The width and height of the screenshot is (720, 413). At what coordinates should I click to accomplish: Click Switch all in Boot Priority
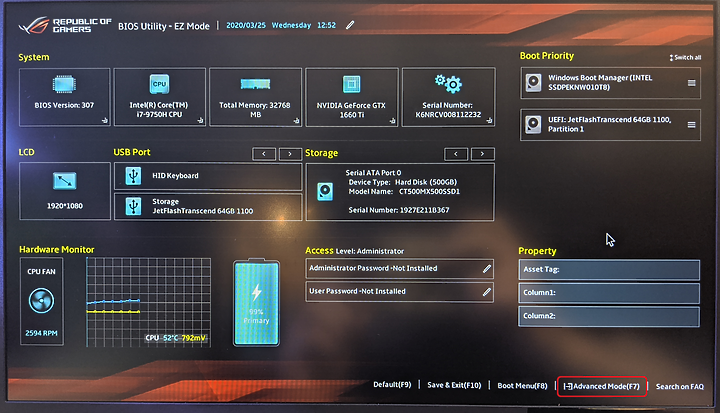(685, 57)
